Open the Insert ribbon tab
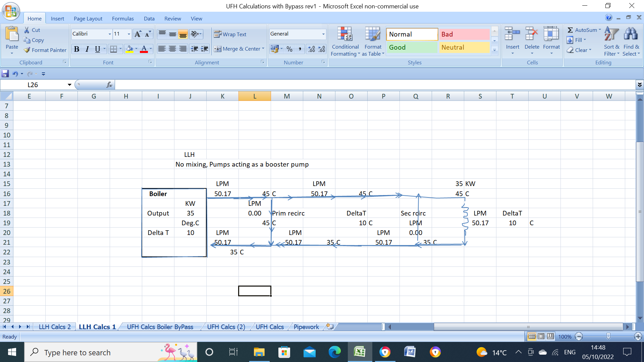Viewport: 644px width, 362px height. 57,18
